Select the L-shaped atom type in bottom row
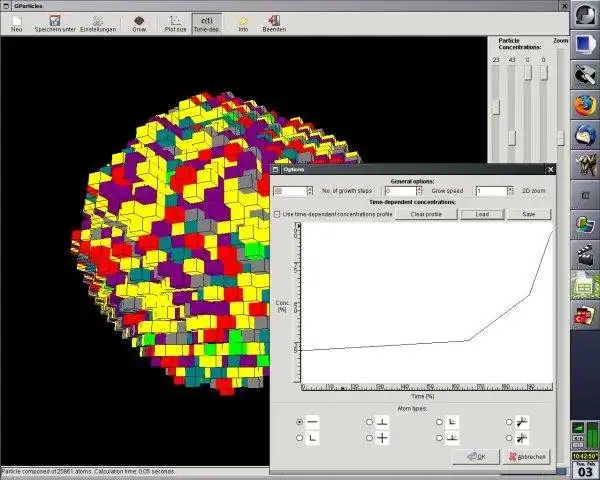This screenshot has height=480, width=600. pyautogui.click(x=299, y=438)
